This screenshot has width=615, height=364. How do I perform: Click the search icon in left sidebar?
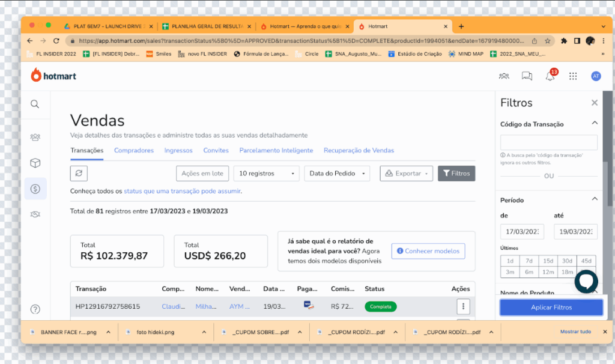[35, 105]
